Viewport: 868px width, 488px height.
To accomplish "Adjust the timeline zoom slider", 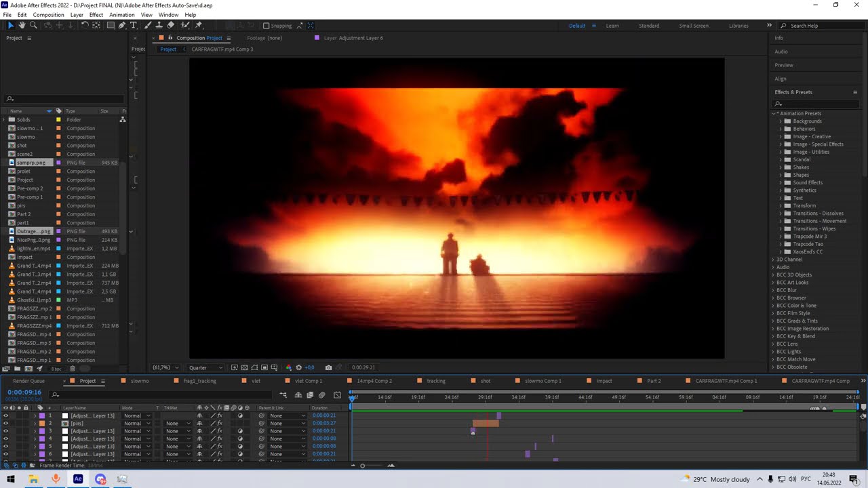I will coord(362,466).
